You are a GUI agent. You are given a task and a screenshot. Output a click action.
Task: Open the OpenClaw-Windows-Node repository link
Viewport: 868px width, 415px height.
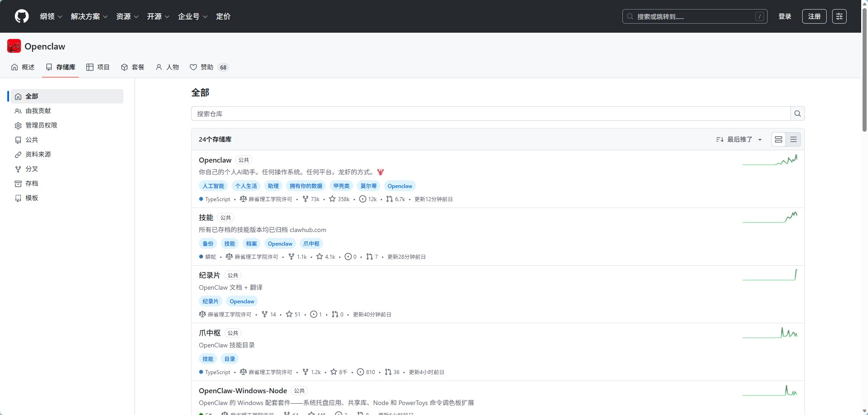click(243, 390)
